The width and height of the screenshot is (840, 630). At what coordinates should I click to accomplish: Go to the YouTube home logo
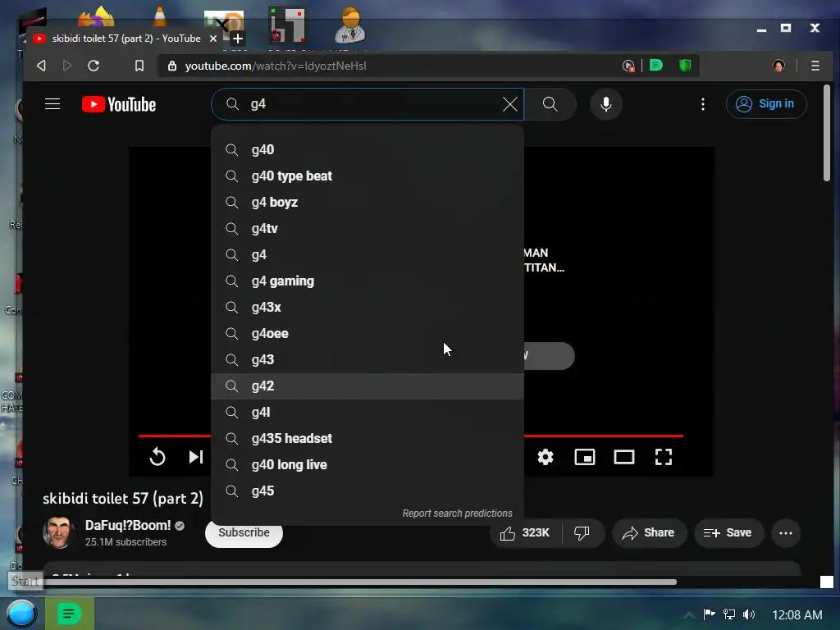[119, 104]
